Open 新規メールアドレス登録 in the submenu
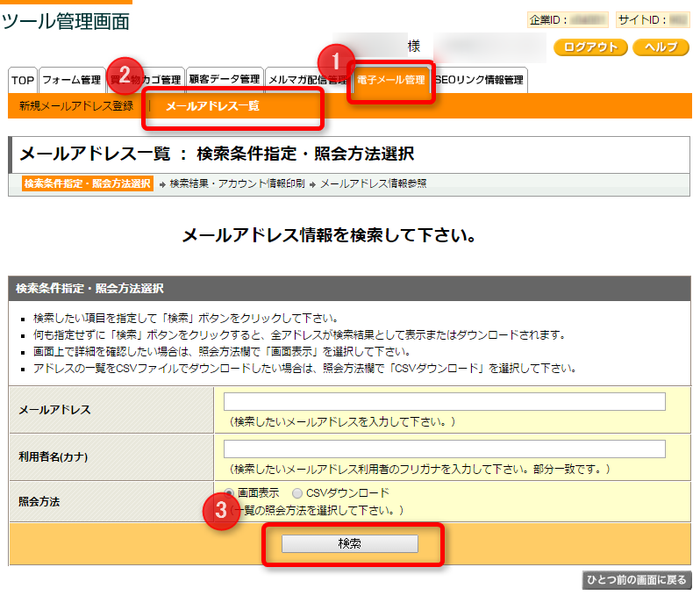700x596 pixels. click(x=76, y=106)
